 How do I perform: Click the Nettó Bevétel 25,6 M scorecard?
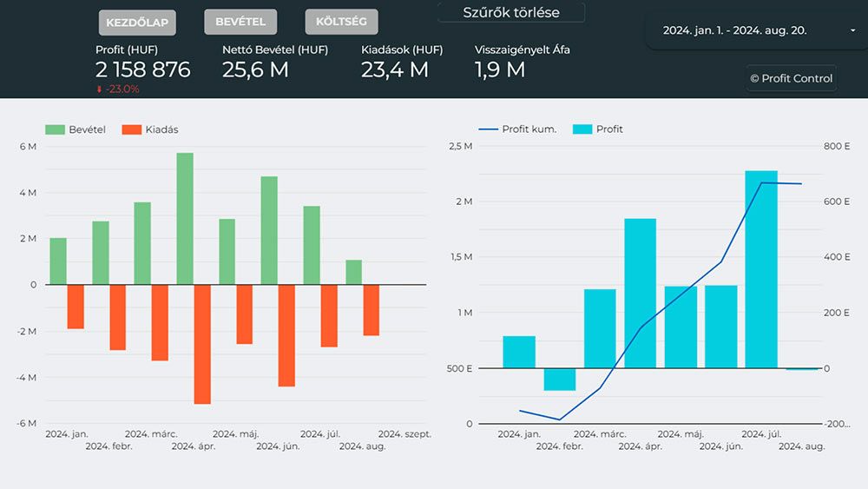tap(255, 70)
